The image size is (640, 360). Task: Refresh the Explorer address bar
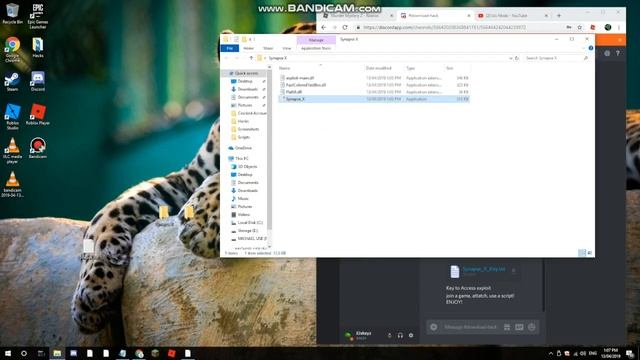(x=517, y=58)
